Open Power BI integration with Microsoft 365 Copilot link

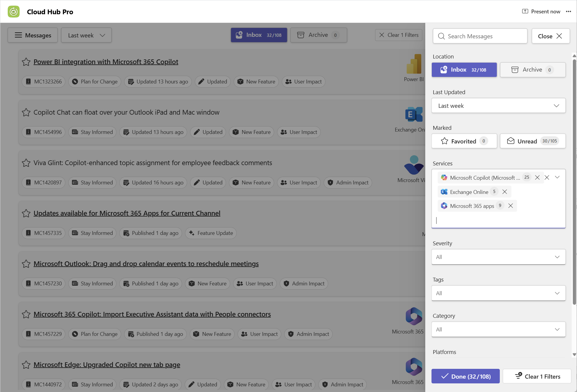[106, 62]
